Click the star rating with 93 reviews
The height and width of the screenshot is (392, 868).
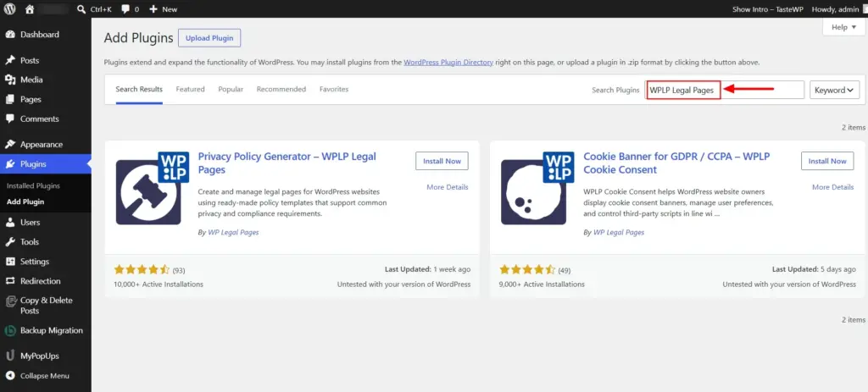pyautogui.click(x=142, y=270)
